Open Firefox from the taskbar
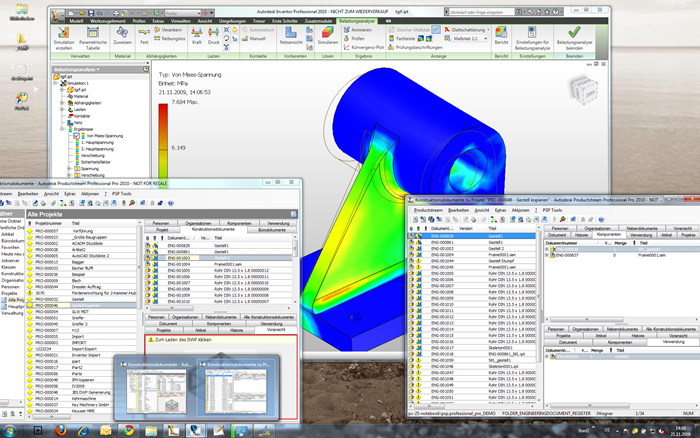The image size is (700, 438). pos(61,430)
